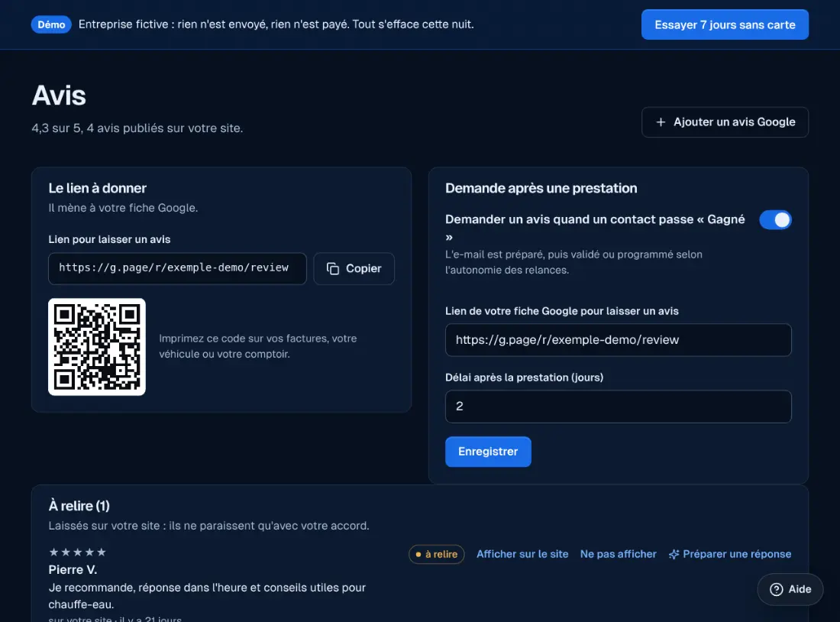The width and height of the screenshot is (840, 622).
Task: Click the sparkle icon before Préparer une réponse
Action: point(674,555)
